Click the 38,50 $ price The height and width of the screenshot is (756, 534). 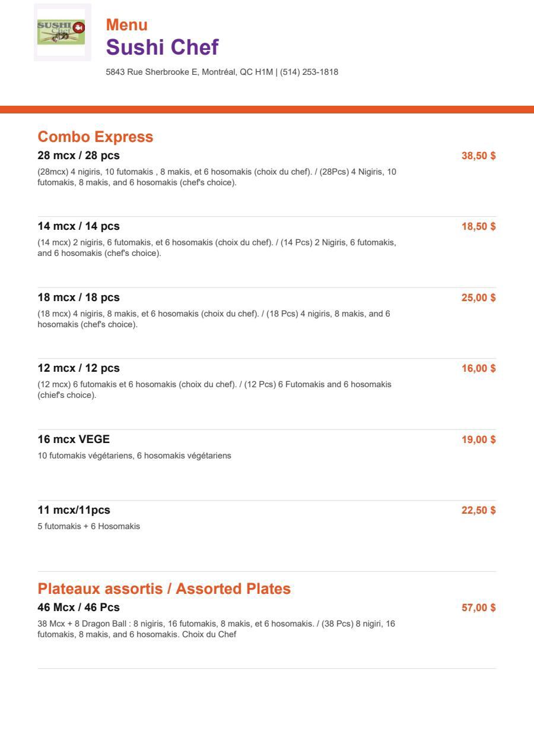478,156
